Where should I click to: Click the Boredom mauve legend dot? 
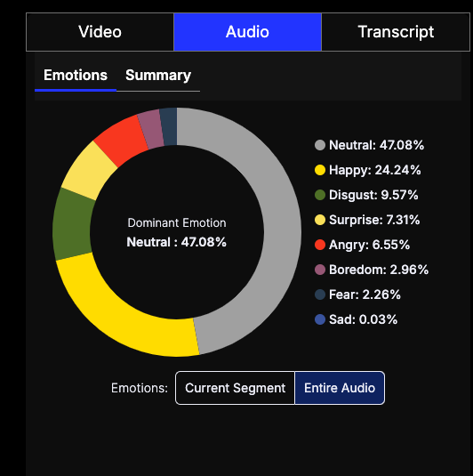[x=320, y=270]
